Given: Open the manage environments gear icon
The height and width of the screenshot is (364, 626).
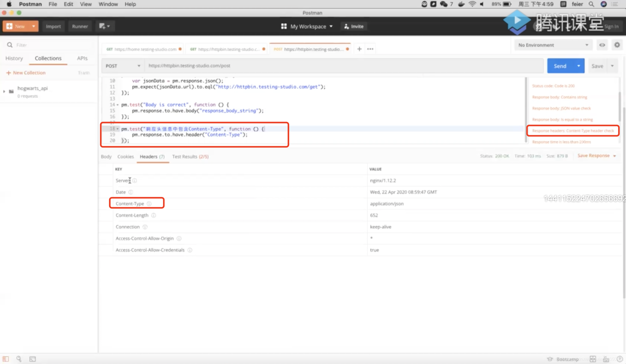Looking at the screenshot, I should (617, 45).
